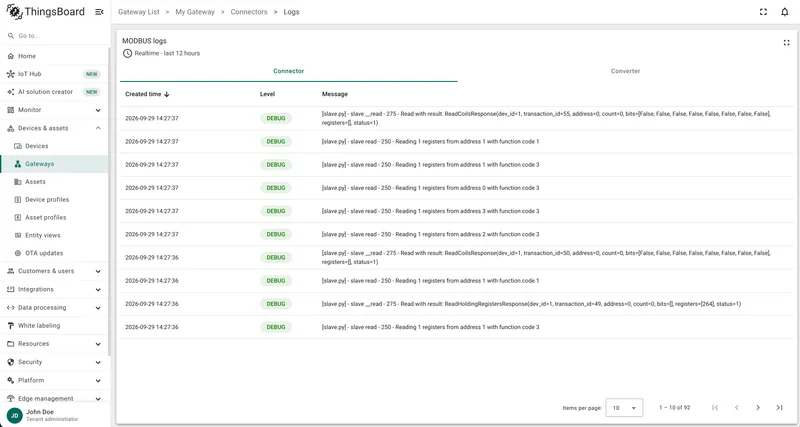
Task: Select log row reading address 2 function code 3
Action: click(457, 234)
